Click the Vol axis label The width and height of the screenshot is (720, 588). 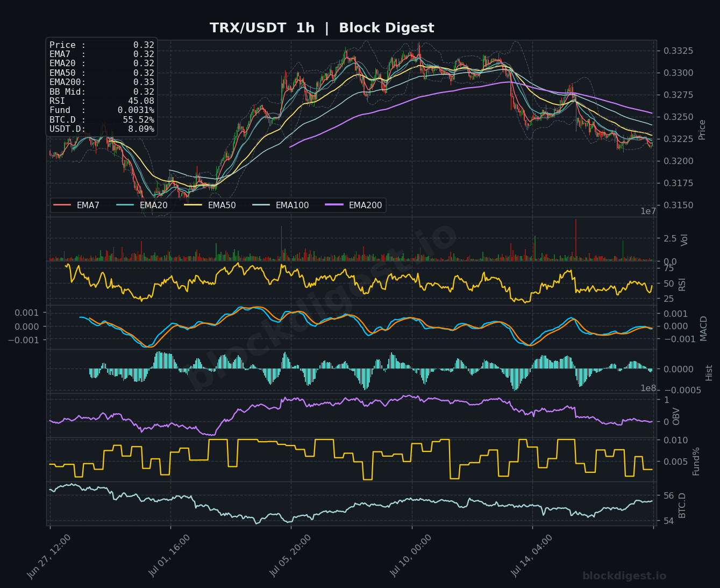(685, 240)
